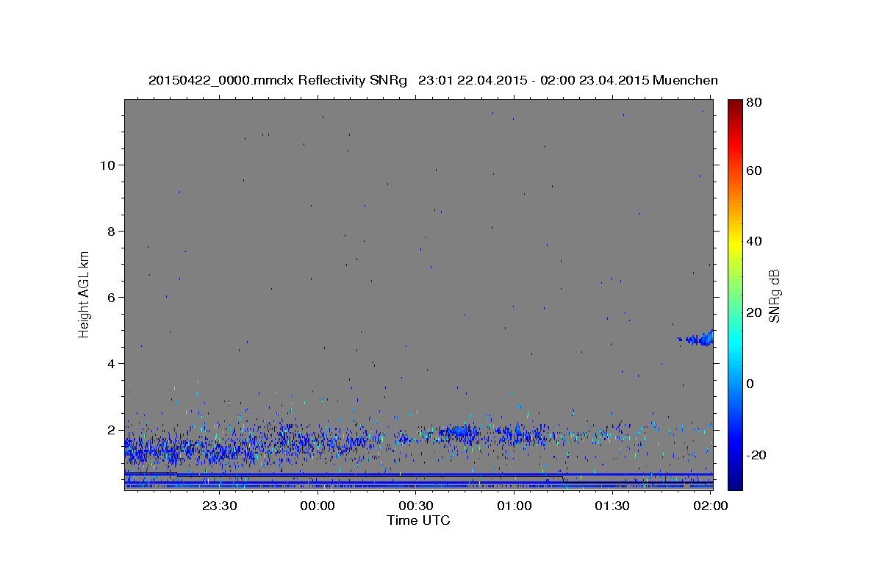Click the 'Time UTC' axis label

pyautogui.click(x=418, y=520)
